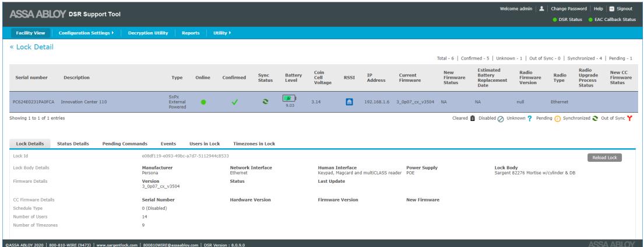The image size is (644, 247).
Task: Click the Cleared legend icon
Action: [472, 119]
